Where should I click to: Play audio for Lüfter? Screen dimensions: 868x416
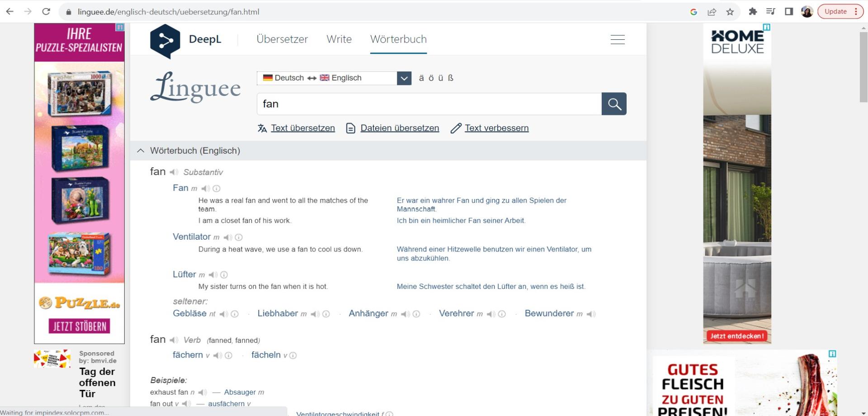coord(213,275)
